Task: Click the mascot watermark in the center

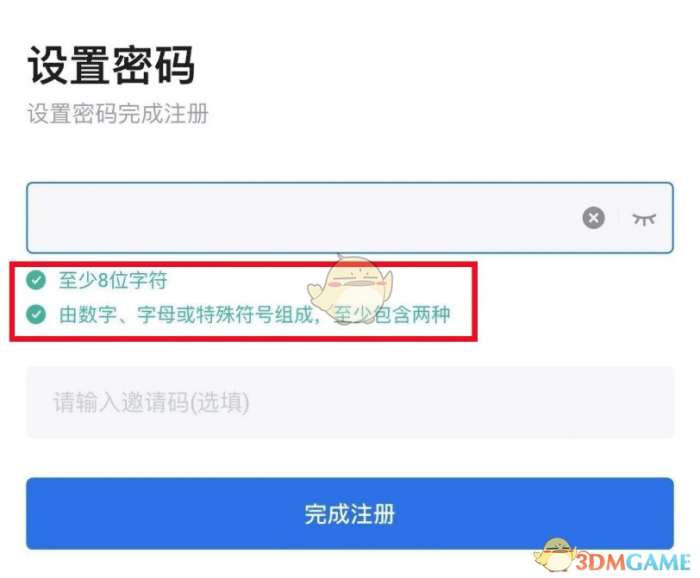Action: [x=350, y=286]
